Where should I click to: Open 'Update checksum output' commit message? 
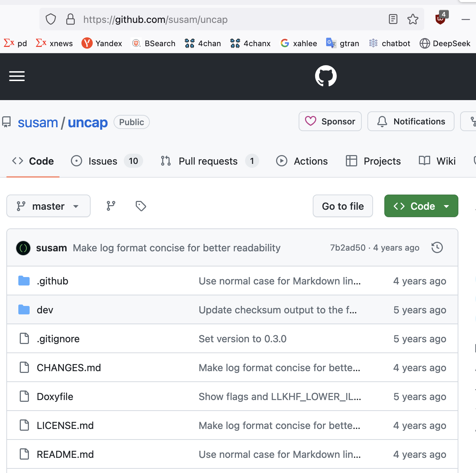[x=278, y=310]
